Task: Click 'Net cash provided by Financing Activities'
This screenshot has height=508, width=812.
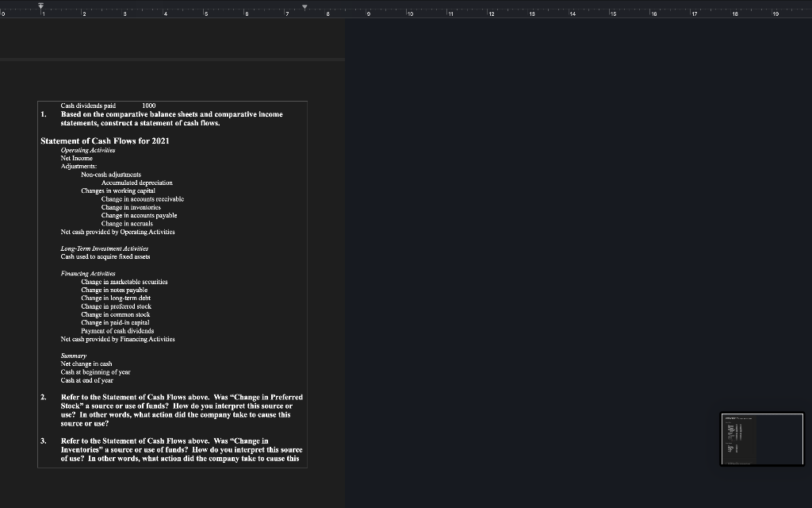Action: pos(117,340)
